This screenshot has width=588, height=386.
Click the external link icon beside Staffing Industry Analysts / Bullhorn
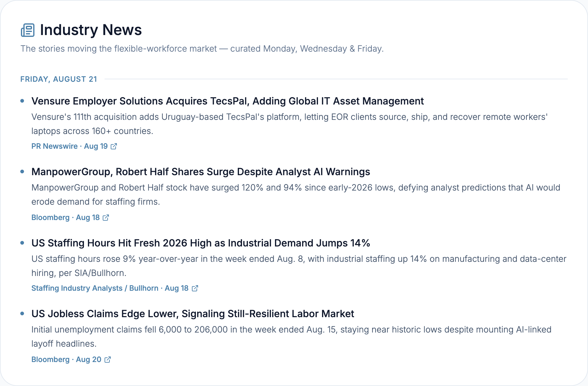pos(195,288)
